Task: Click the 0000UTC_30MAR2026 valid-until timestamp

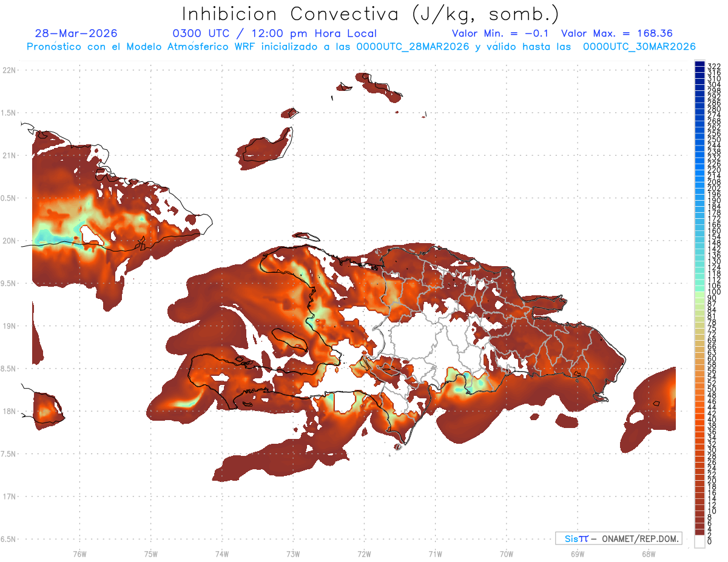Action: 639,47
